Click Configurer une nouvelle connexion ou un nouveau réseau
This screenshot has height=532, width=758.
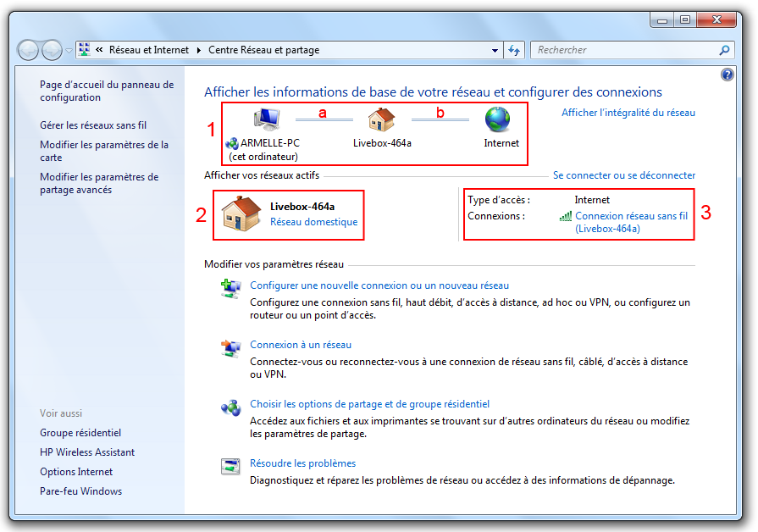coord(379,285)
